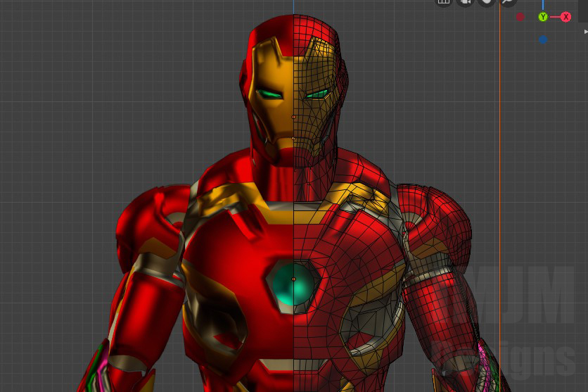The image size is (588, 392).
Task: Click the red X axis gizmo handle
Action: pos(566,17)
